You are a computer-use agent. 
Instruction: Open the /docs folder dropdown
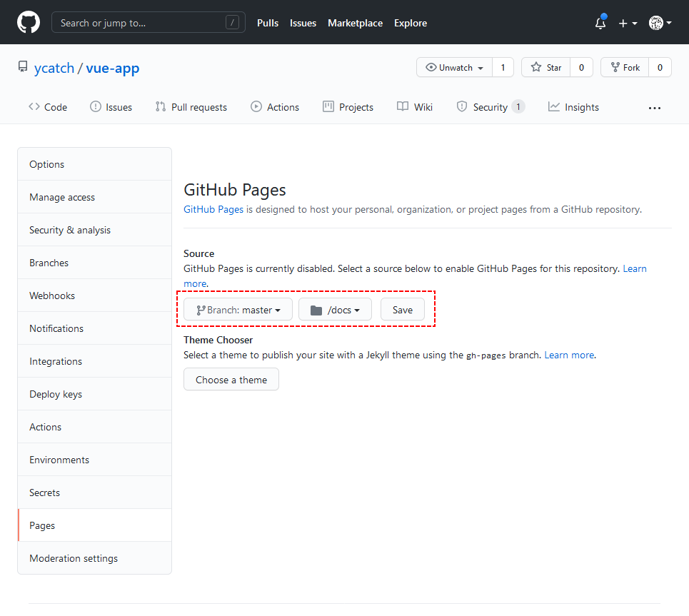(335, 310)
